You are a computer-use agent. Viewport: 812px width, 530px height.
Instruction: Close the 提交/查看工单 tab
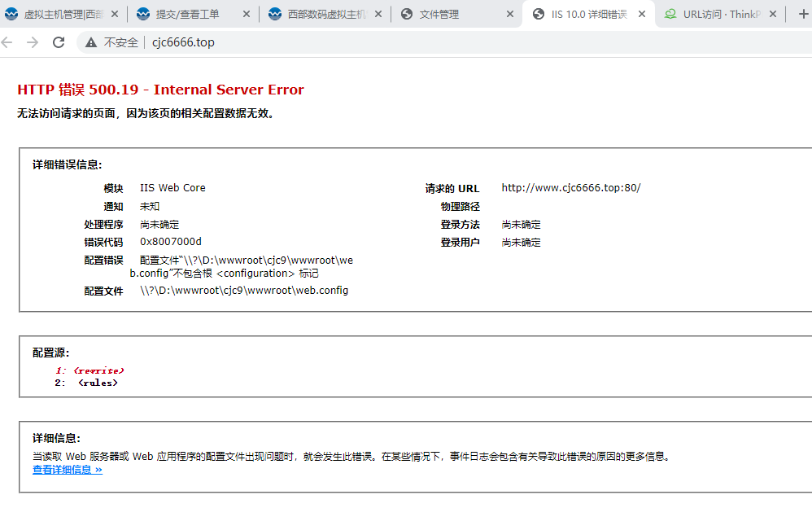(x=247, y=14)
